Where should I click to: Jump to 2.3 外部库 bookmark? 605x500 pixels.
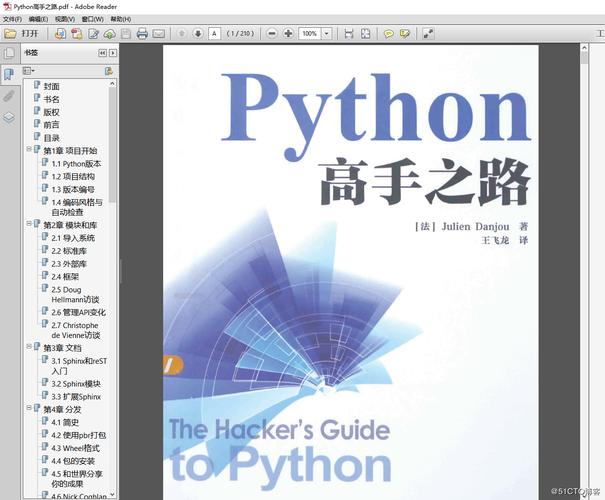point(69,264)
